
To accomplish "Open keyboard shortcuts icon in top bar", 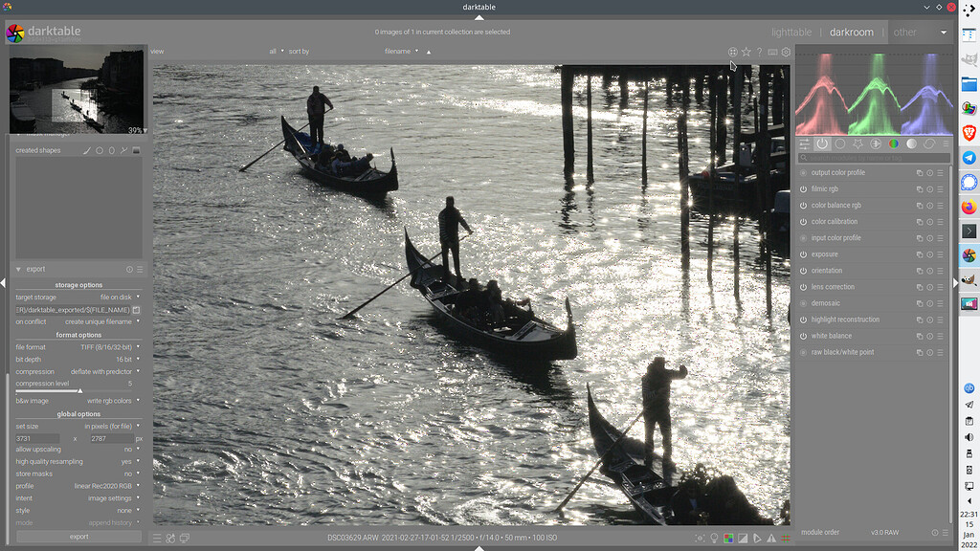I will (x=772, y=52).
